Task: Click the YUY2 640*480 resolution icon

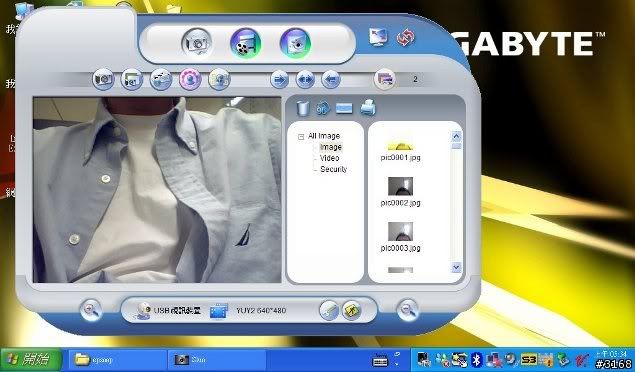Action: point(219,311)
